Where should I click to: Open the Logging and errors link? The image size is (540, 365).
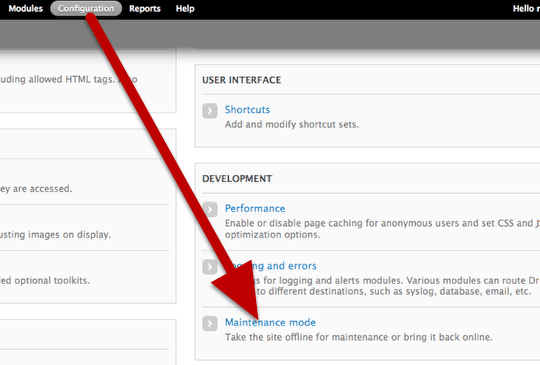(x=270, y=266)
